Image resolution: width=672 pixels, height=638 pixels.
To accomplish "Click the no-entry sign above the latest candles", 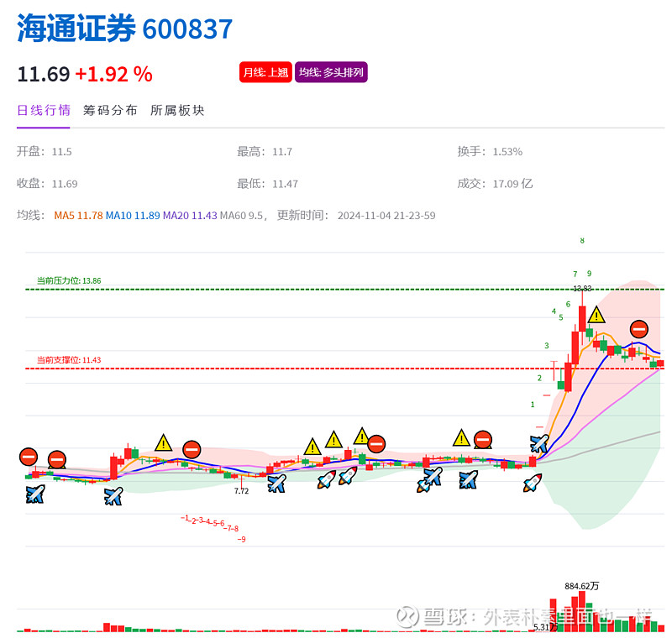I will 639,329.
